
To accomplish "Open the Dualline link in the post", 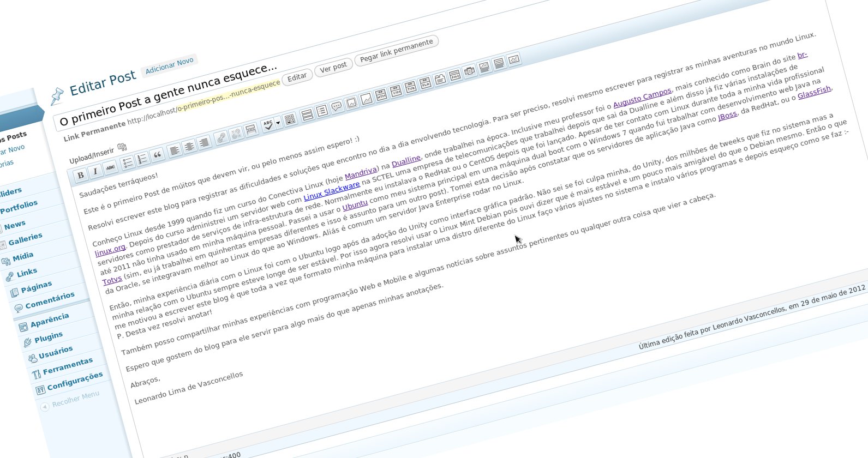I will pos(406,161).
